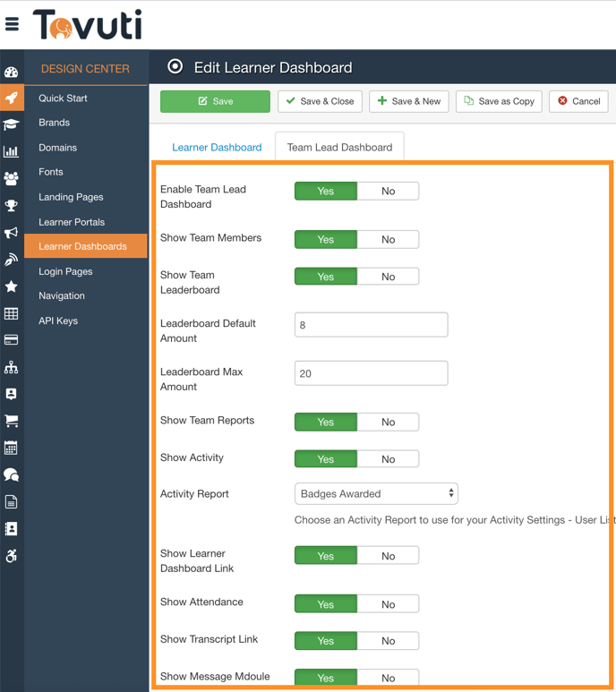Viewport: 616px width, 692px height.
Task: Open the megaphone announcements icon
Action: (x=12, y=233)
